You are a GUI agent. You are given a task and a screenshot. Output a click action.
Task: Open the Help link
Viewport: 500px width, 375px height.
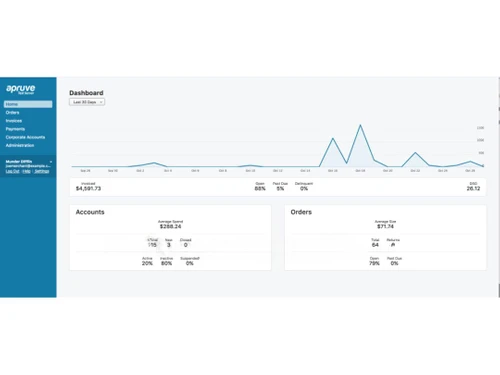point(26,171)
